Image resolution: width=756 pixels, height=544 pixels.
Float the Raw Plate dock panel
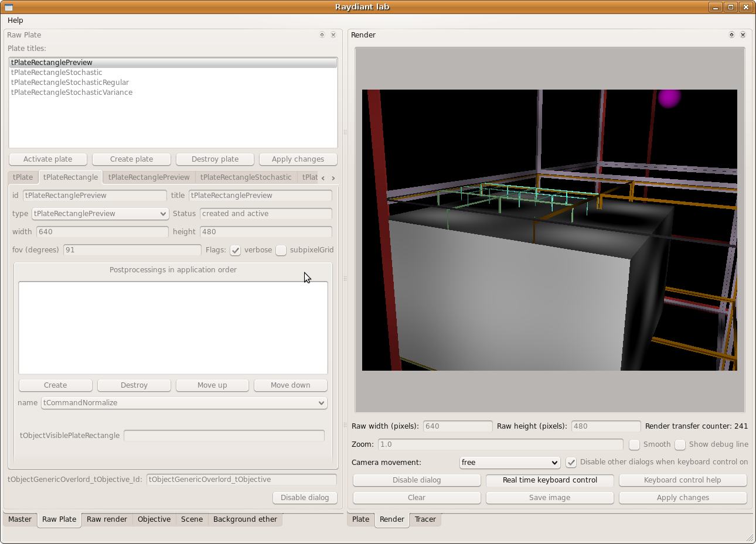click(322, 35)
